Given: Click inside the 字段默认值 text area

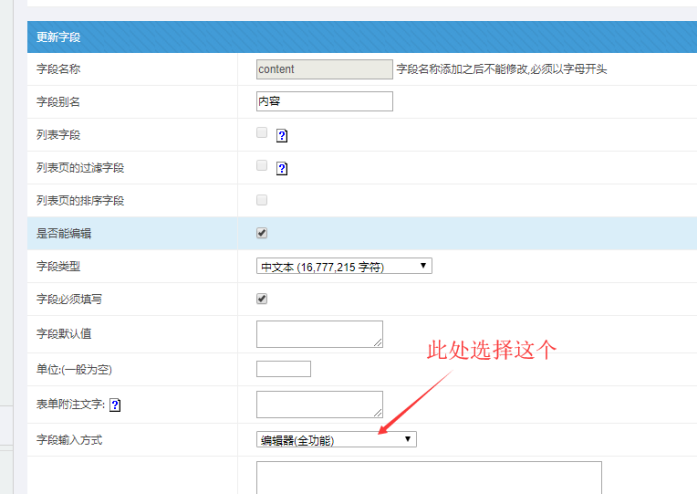Looking at the screenshot, I should tap(318, 334).
